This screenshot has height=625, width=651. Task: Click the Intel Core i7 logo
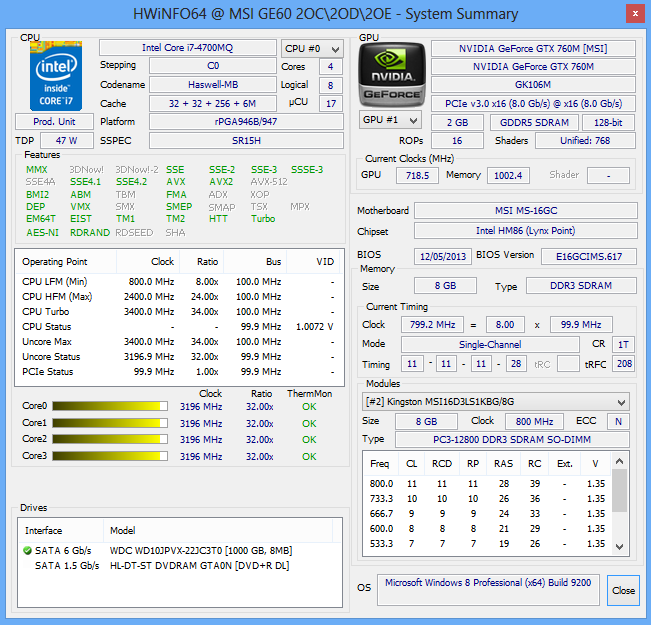pyautogui.click(x=56, y=76)
